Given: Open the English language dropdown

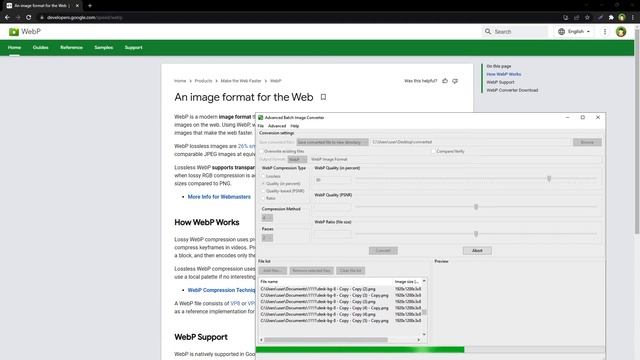Looking at the screenshot, I should pyautogui.click(x=574, y=31).
